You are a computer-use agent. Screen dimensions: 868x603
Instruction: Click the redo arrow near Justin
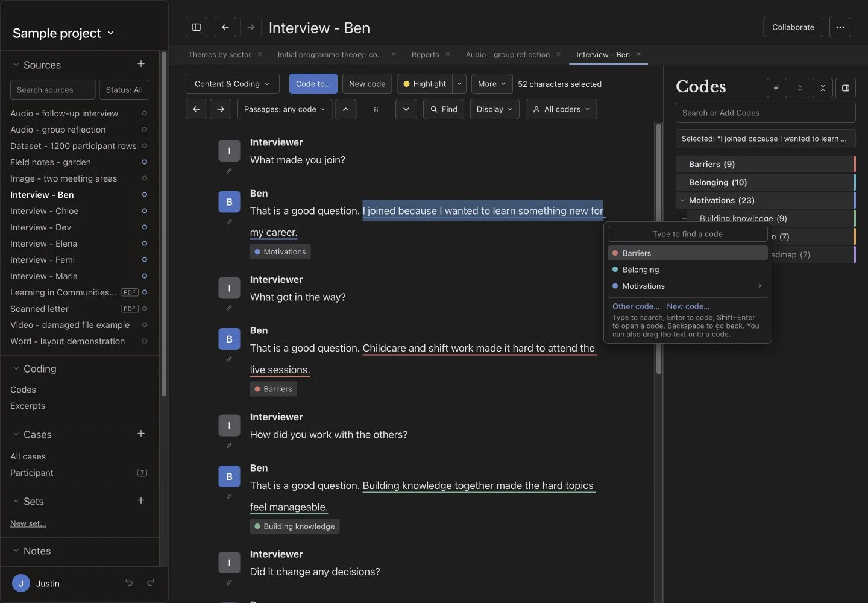(151, 582)
